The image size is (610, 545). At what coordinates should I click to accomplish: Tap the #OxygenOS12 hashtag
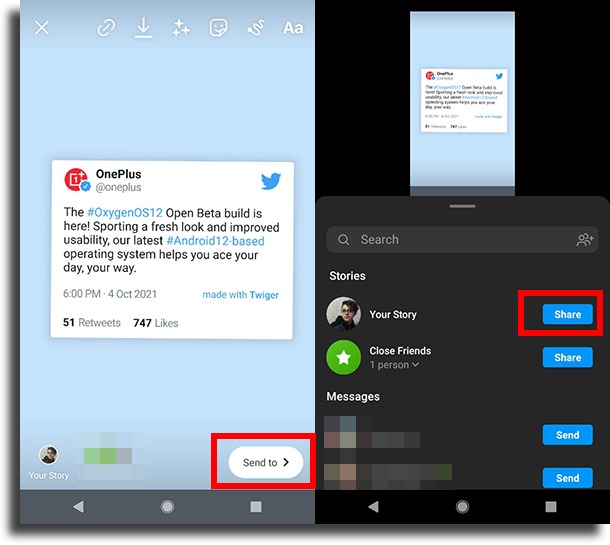click(124, 213)
